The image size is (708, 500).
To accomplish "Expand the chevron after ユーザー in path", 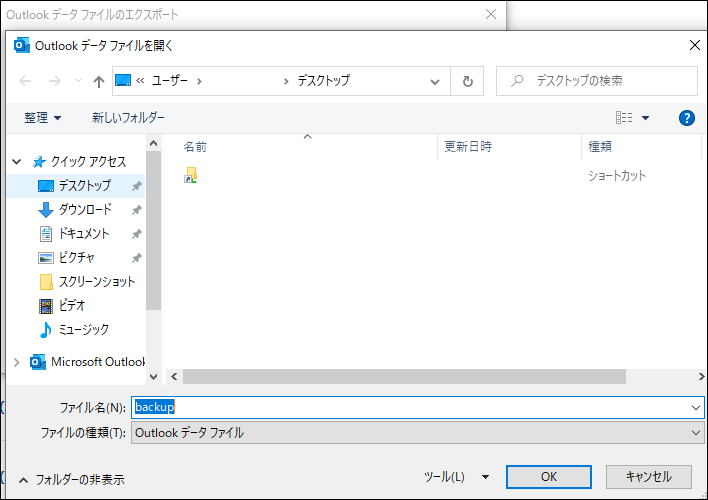I will click(x=199, y=81).
